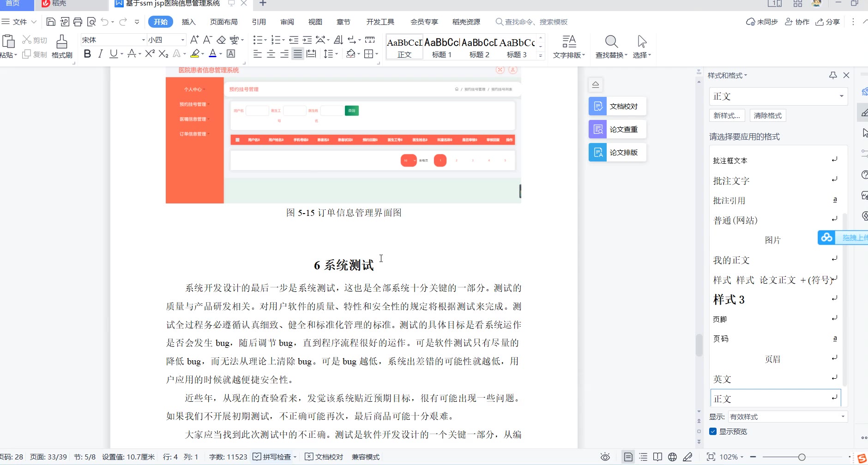Click the superscript icon
Viewport: 868px width, 465px height.
(150, 54)
